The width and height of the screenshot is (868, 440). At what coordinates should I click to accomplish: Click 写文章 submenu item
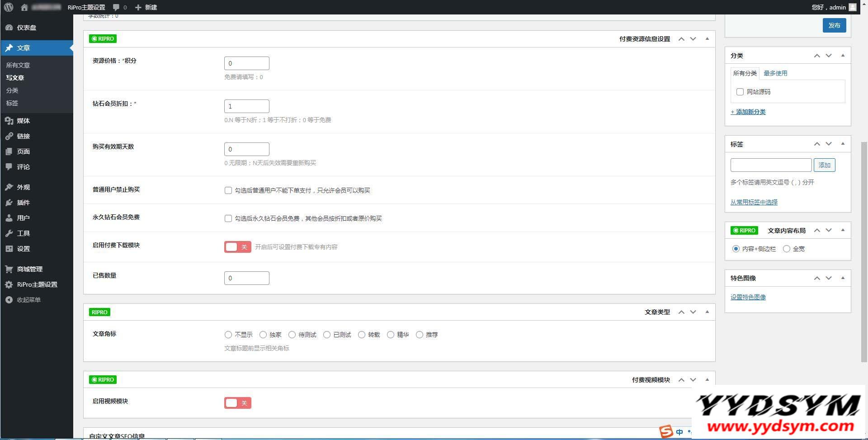(15, 78)
